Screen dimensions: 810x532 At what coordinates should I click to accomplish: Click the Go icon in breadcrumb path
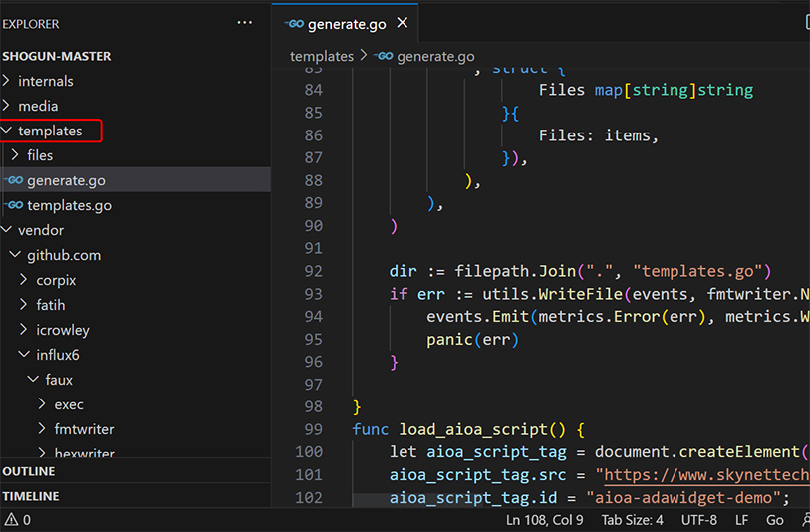tap(383, 57)
